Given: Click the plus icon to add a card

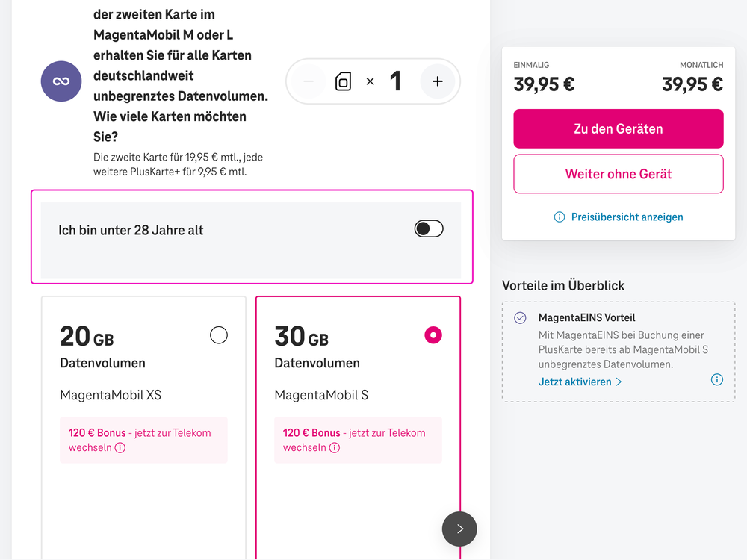Looking at the screenshot, I should pos(437,81).
